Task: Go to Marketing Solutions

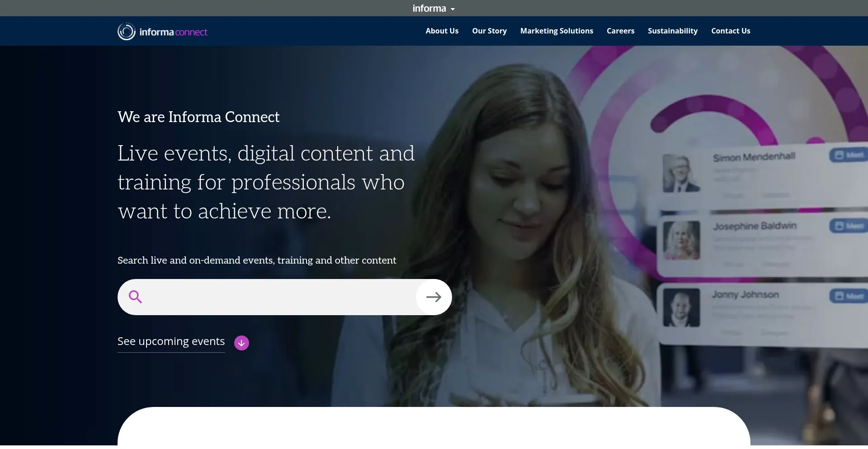Action: point(557,31)
